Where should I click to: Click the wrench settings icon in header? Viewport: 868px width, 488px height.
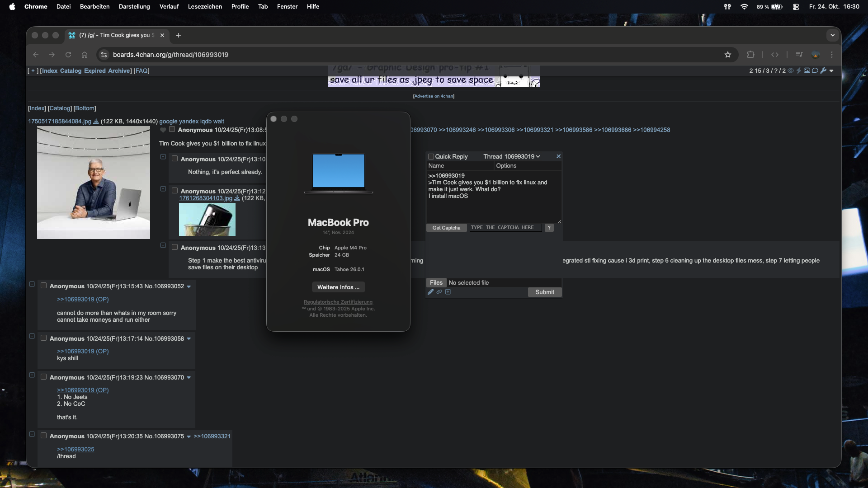[x=823, y=70]
